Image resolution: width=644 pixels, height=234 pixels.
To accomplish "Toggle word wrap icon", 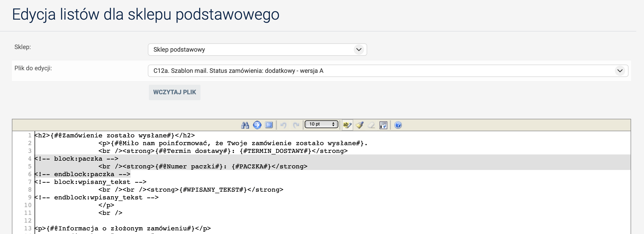I will pyautogui.click(x=383, y=125).
